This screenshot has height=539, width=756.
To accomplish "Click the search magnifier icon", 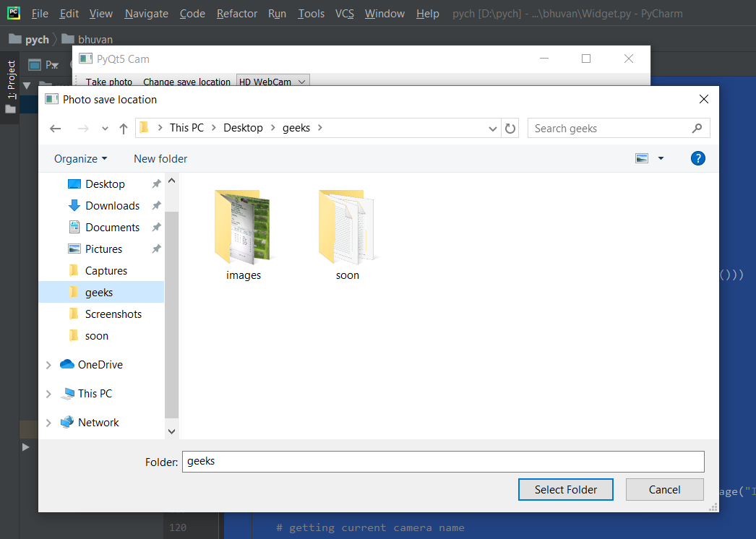I will [x=697, y=128].
